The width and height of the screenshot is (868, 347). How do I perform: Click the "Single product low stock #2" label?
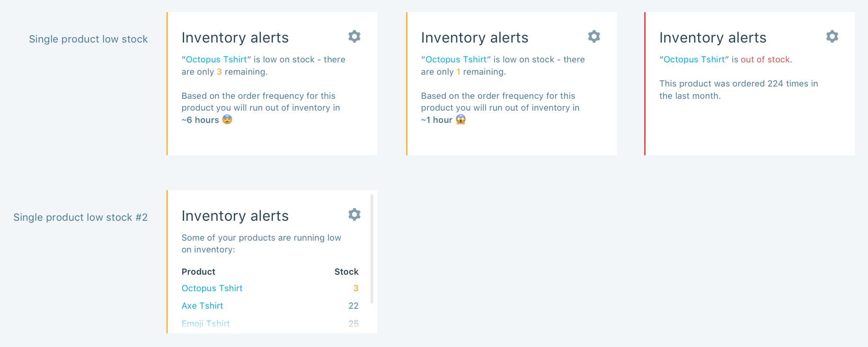pyautogui.click(x=80, y=217)
